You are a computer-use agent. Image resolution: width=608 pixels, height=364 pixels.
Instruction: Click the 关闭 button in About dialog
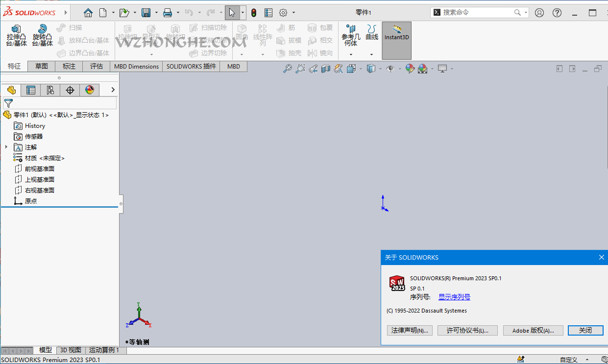click(585, 330)
